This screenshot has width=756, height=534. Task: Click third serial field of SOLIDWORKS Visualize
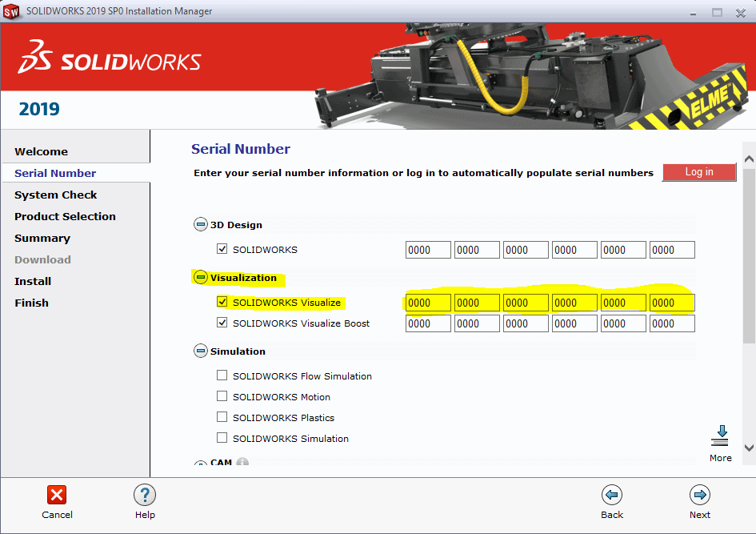pyautogui.click(x=526, y=303)
